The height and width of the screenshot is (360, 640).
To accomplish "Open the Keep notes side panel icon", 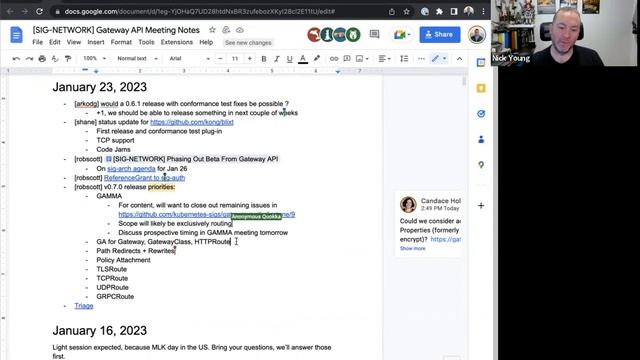I will 481,88.
